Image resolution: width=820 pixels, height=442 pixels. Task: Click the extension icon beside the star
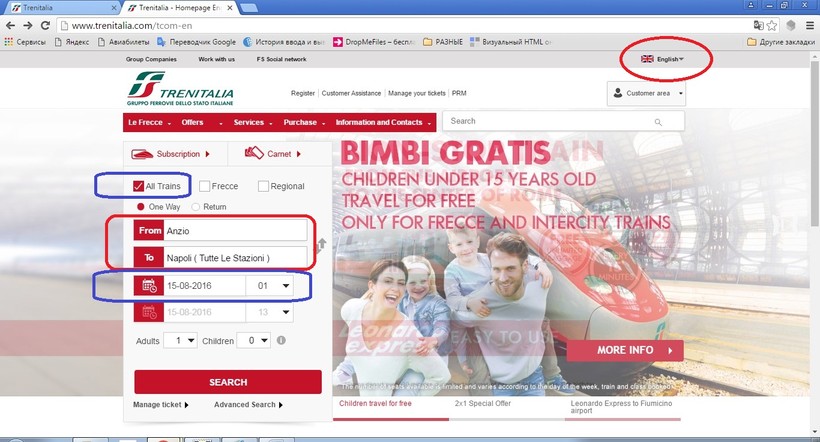[791, 25]
